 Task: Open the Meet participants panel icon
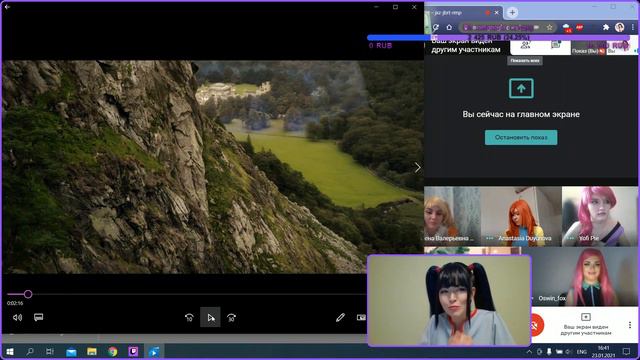(525, 45)
